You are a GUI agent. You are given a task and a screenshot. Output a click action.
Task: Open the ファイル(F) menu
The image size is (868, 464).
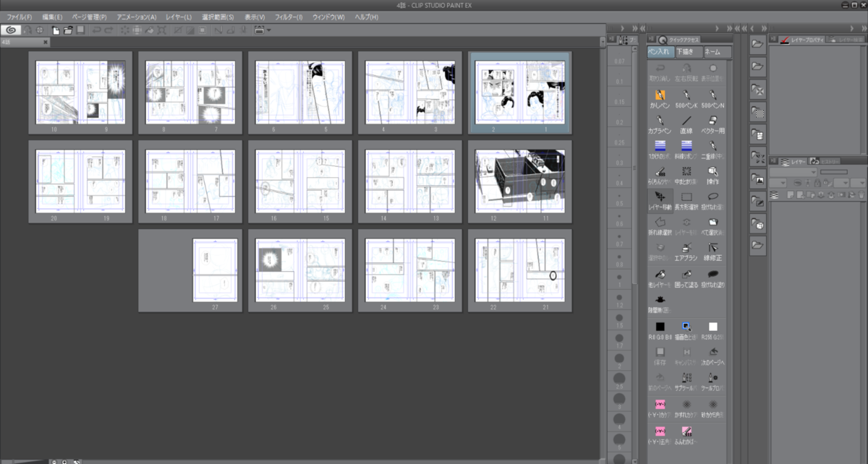pyautogui.click(x=19, y=17)
